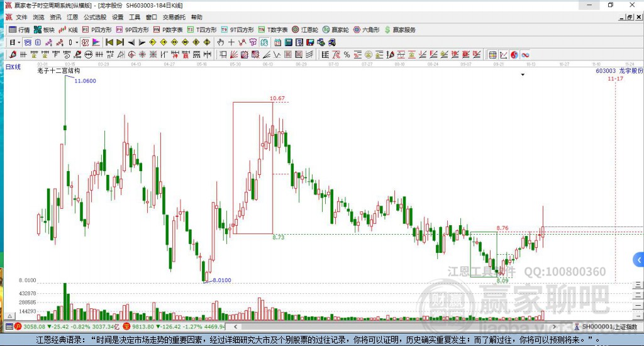Select the red pencil drawing tool
Screen dimensions: 644x346
(13, 55)
